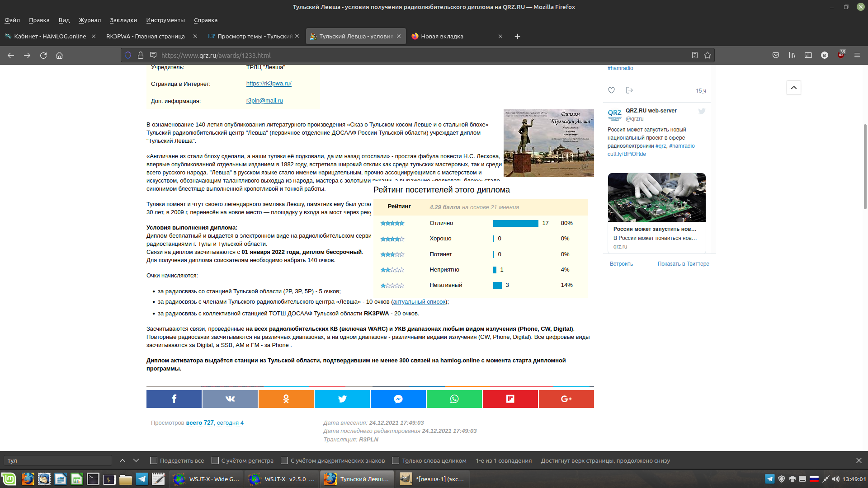Open the Журнал menu
This screenshot has width=868, height=488.
pyautogui.click(x=90, y=20)
